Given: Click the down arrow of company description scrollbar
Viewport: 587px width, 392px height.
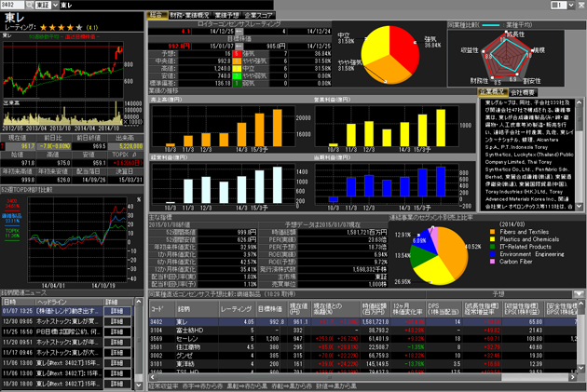Looking at the screenshot, I should pyautogui.click(x=580, y=207).
